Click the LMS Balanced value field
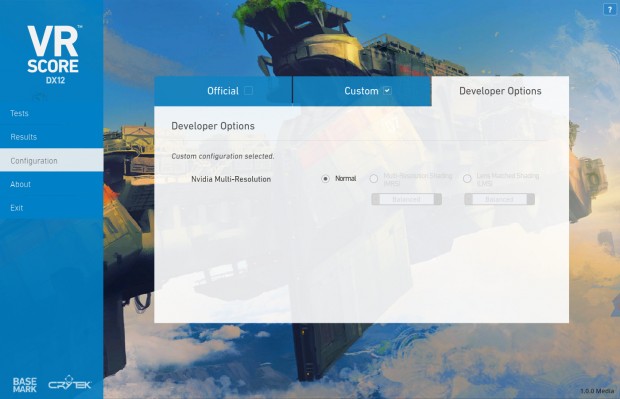This screenshot has width=620, height=399. tap(499, 199)
